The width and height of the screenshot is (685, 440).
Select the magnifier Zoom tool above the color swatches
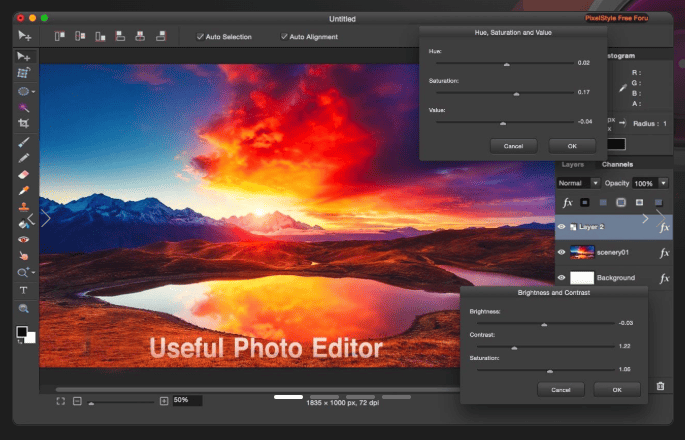(24, 308)
